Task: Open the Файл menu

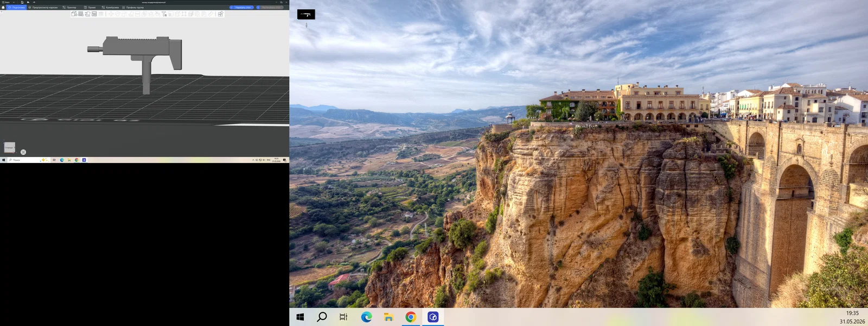Action: (x=6, y=2)
